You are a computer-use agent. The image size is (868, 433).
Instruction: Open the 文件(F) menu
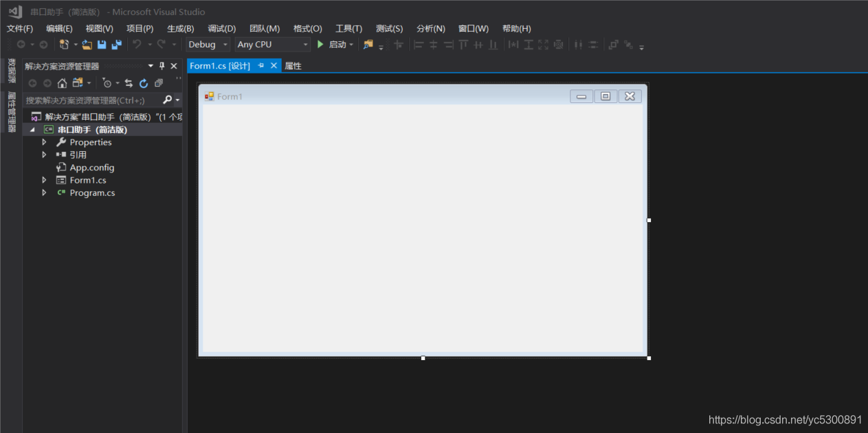[20, 28]
